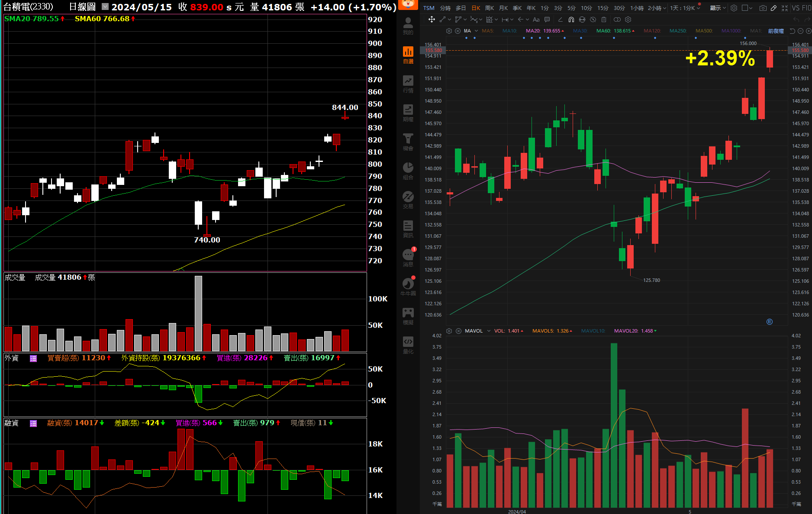Open the 顯示 display dropdown

pos(718,8)
